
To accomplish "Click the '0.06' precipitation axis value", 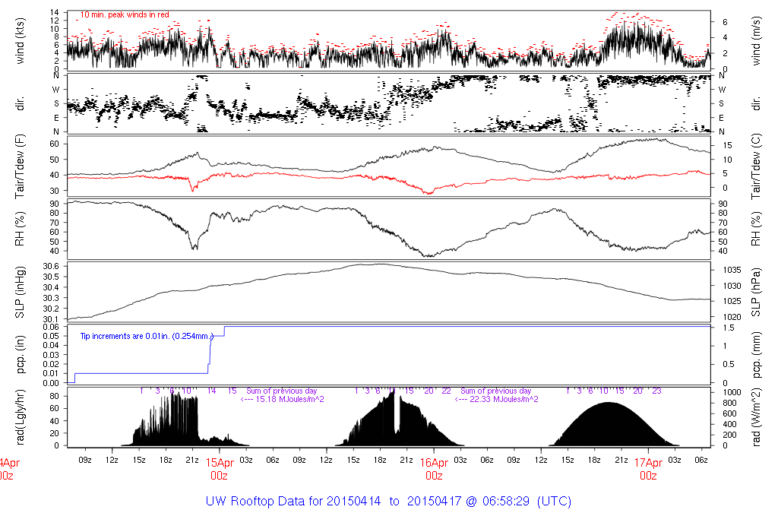I will pos(51,327).
